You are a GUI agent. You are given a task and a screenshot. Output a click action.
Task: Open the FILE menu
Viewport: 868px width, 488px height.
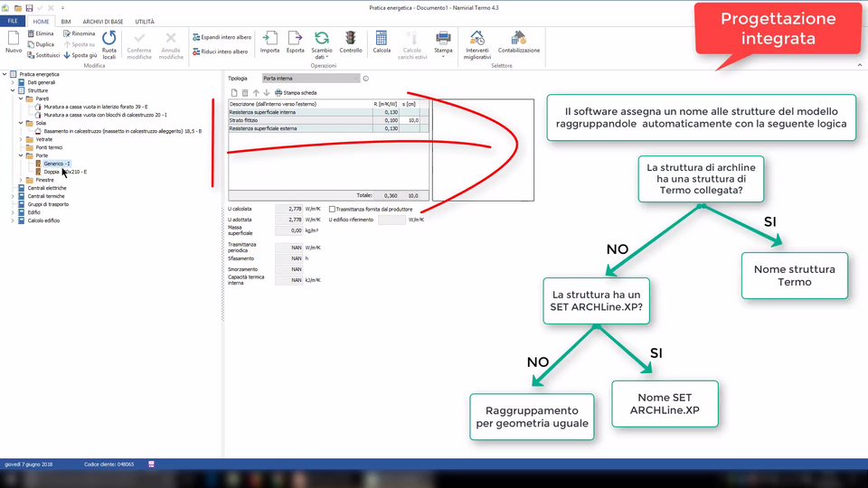coord(12,21)
